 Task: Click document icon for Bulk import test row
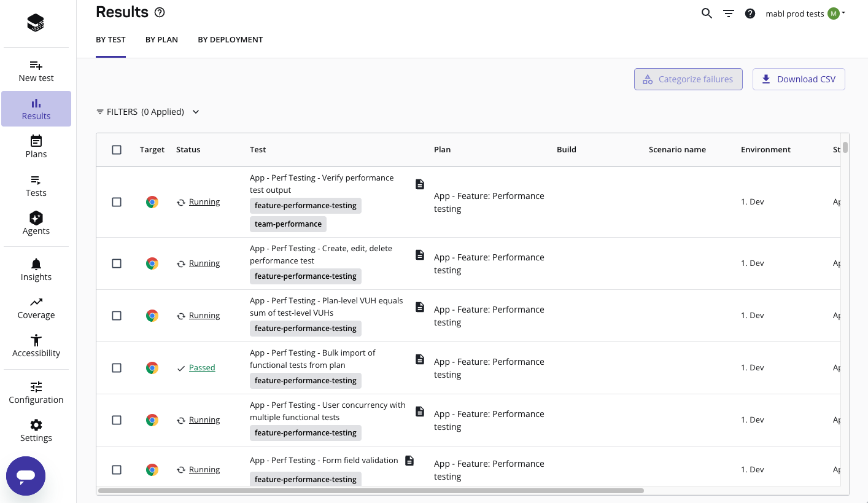tap(420, 359)
